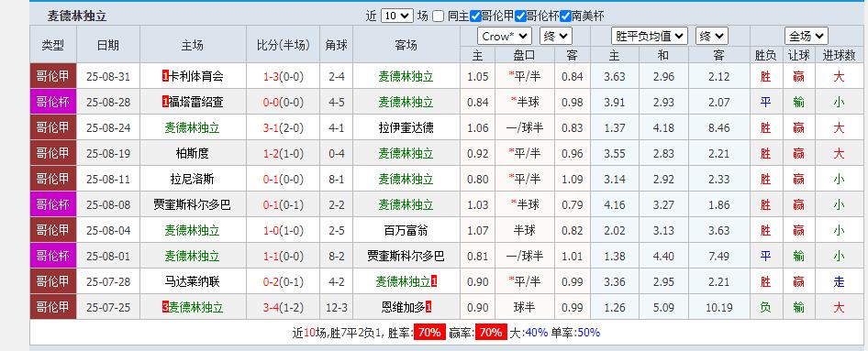Click the red card badge in the 25-07-28 row

435,282
